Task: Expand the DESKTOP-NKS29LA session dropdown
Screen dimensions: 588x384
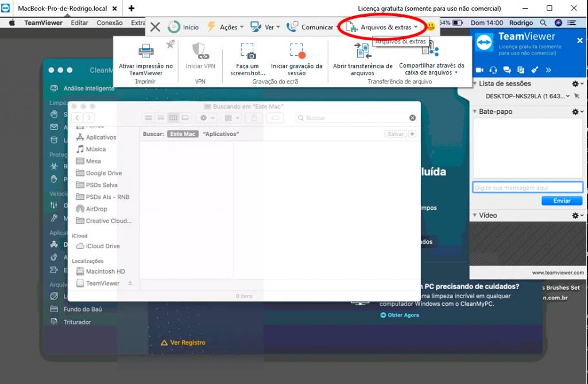Action: click(568, 96)
